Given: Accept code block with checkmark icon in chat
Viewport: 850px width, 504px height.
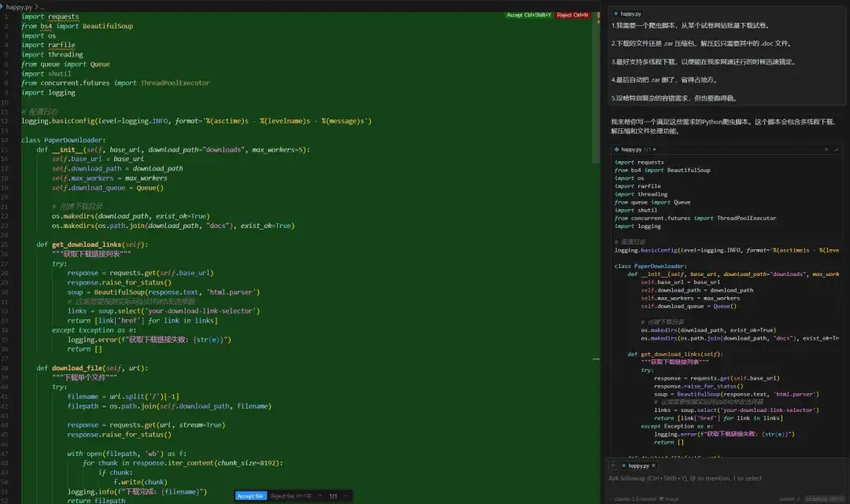Looking at the screenshot, I should pos(837,149).
